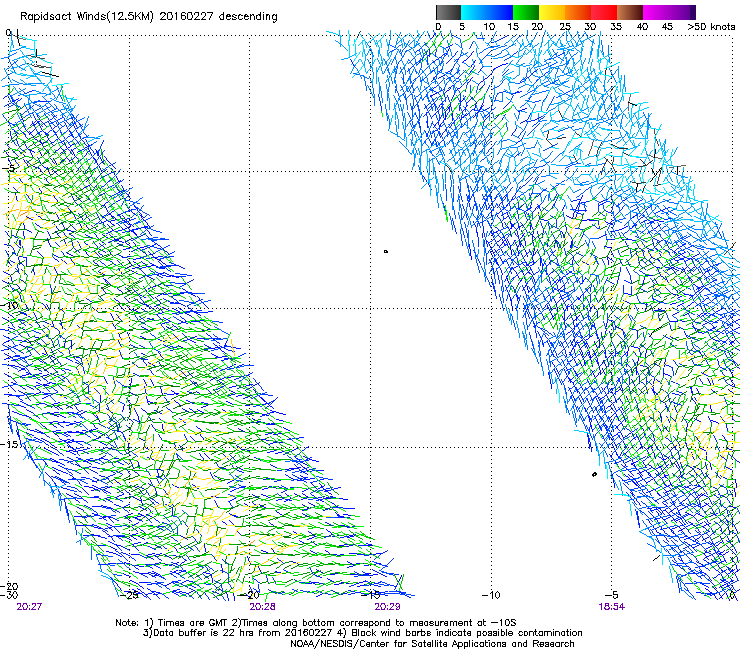Click the legend scale label "45"
The width and height of the screenshot is (740, 650).
667,27
